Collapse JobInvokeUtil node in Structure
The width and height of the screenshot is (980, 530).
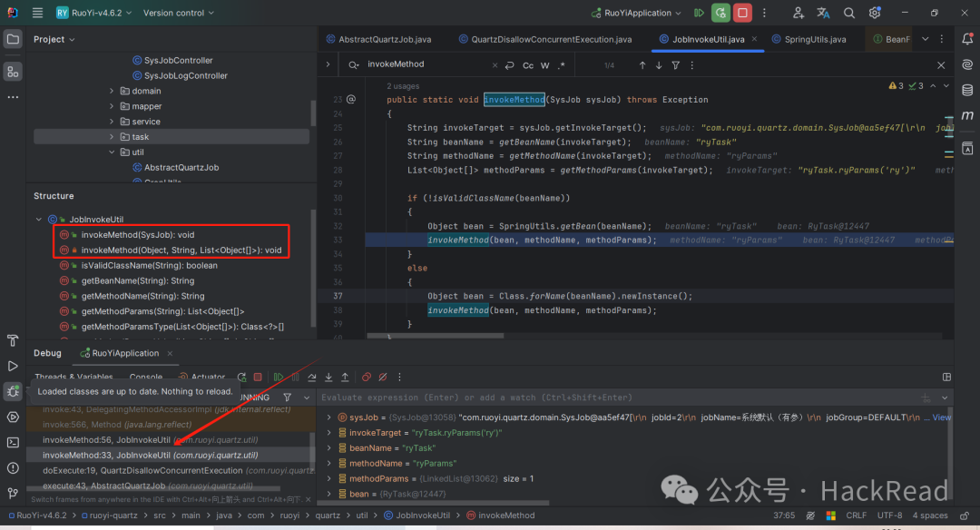click(x=39, y=220)
